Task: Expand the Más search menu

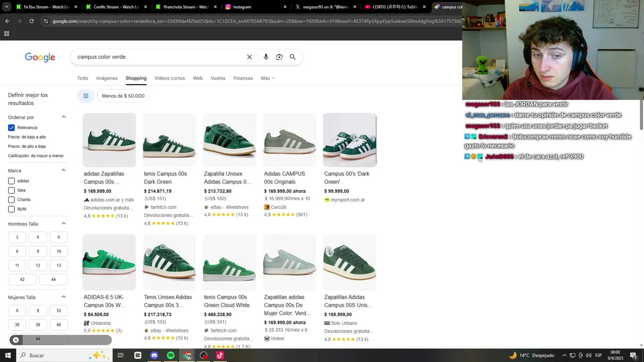Action: (x=268, y=78)
